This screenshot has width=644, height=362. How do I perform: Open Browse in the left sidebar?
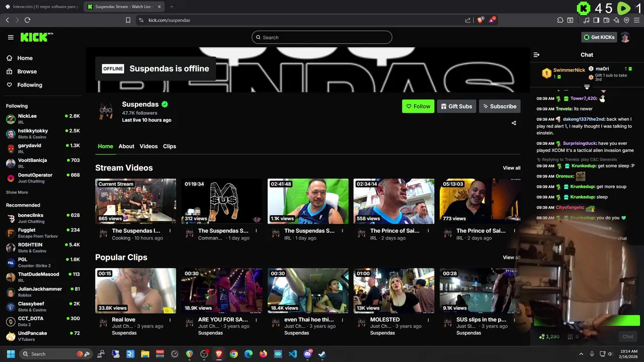pos(27,71)
